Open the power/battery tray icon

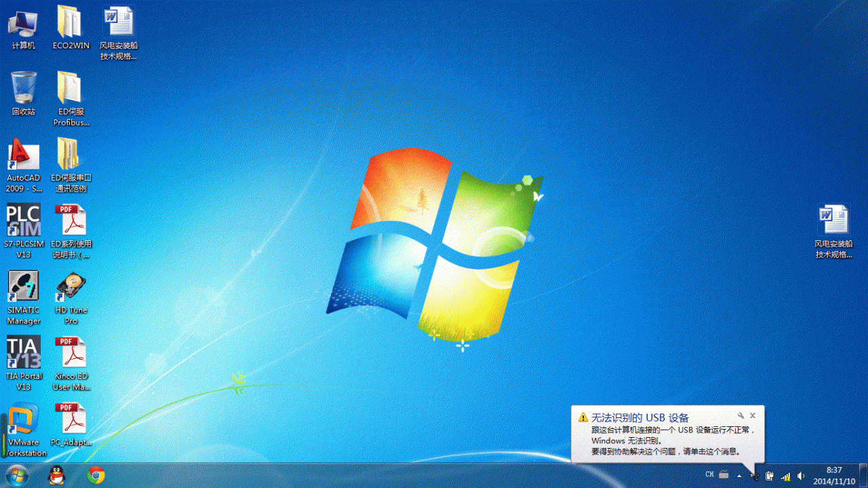pyautogui.click(x=770, y=476)
